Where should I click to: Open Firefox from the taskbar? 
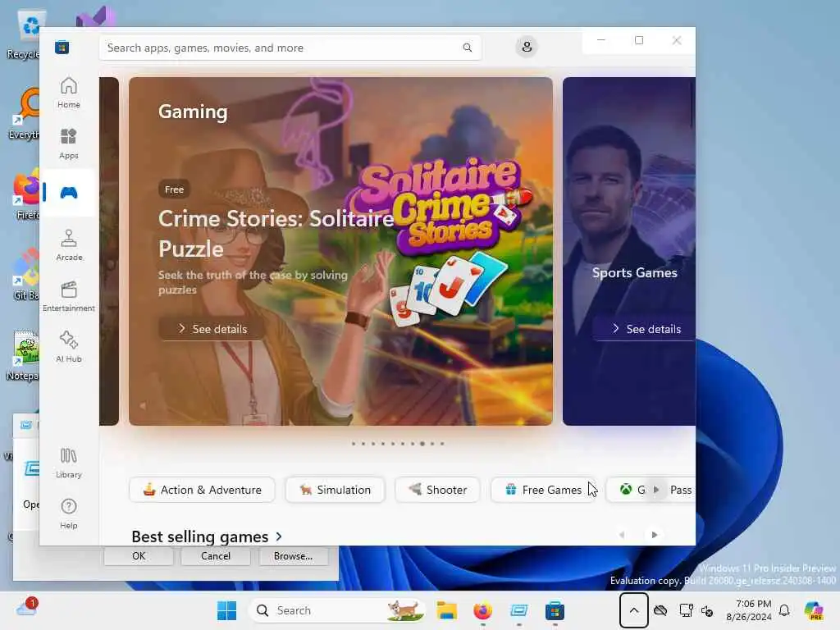(x=482, y=610)
